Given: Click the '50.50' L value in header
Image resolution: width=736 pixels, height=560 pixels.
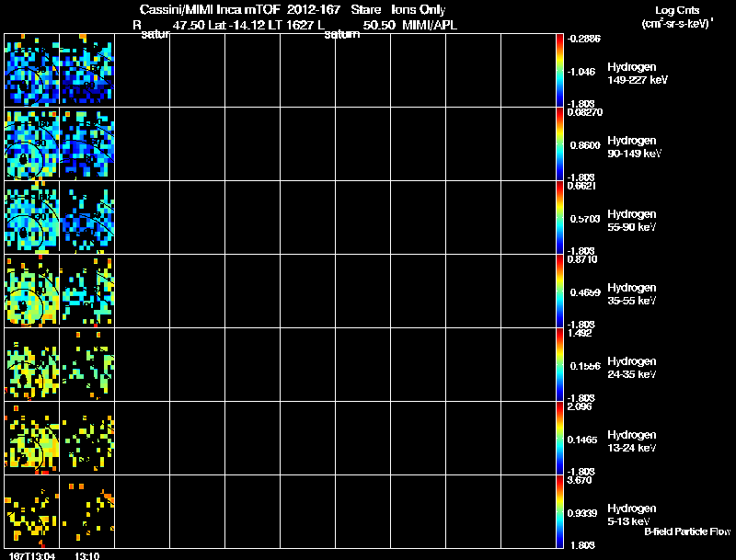Looking at the screenshot, I should tap(379, 26).
